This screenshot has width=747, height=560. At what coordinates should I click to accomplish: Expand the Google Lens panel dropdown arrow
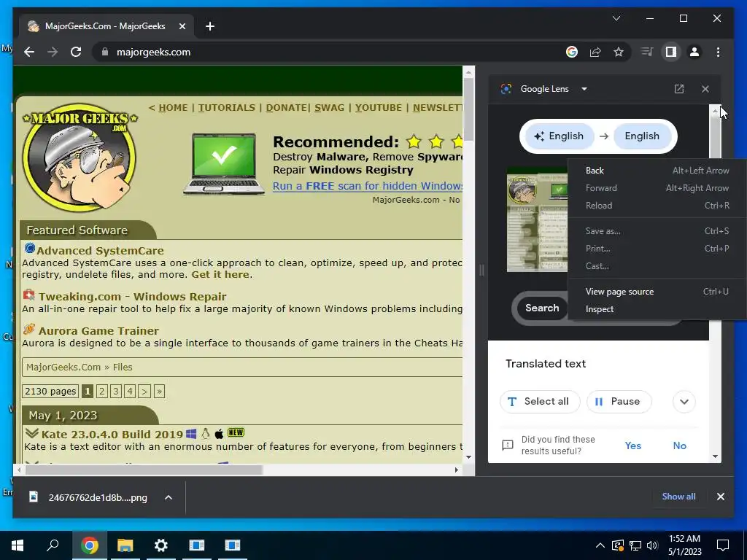click(584, 89)
